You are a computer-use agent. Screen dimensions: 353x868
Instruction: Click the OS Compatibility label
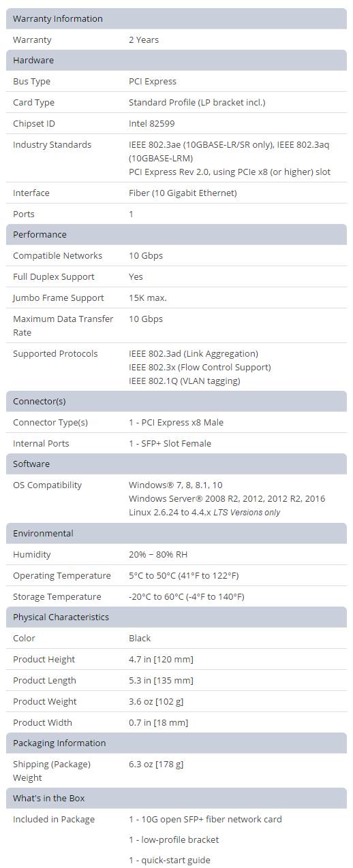click(x=47, y=485)
